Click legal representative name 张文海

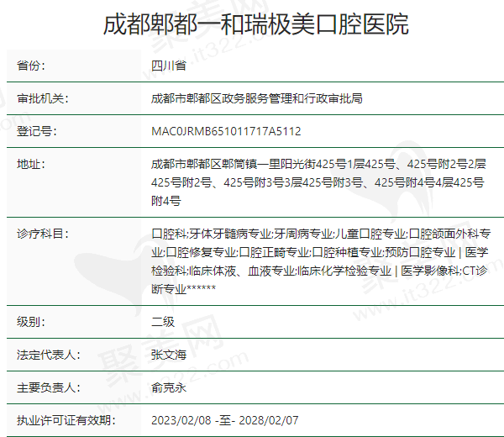point(169,355)
